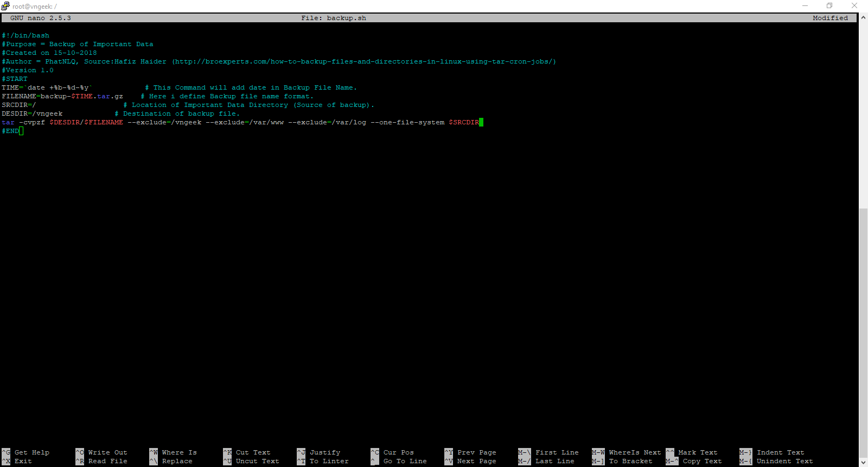Click the First Line shortcut label
This screenshot has height=467, width=868.
click(x=557, y=452)
